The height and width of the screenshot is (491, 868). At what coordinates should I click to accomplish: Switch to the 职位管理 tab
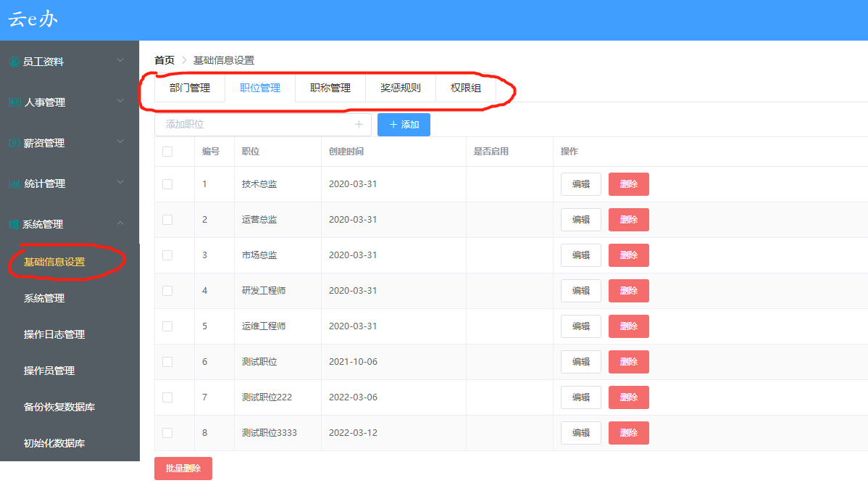coord(260,88)
